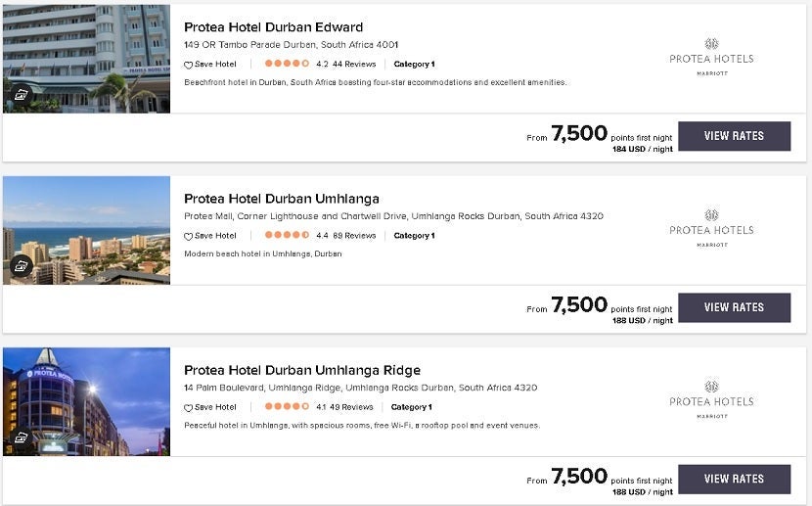Click the rating circles for Protea Hotel Durban Edward
This screenshot has width=812, height=506.
tap(287, 65)
